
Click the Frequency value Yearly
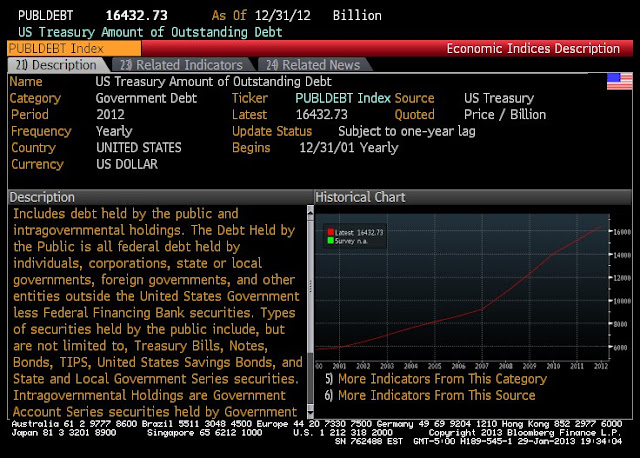pos(114,131)
